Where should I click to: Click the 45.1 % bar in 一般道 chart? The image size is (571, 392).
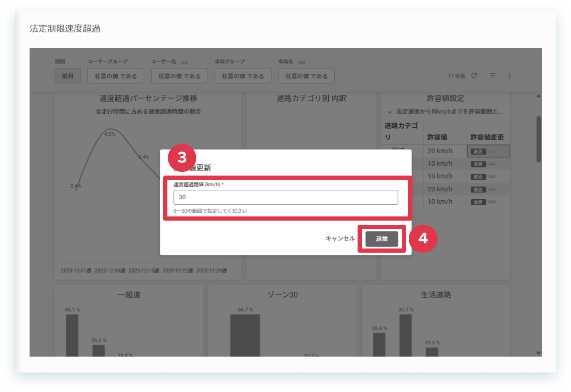click(x=72, y=335)
